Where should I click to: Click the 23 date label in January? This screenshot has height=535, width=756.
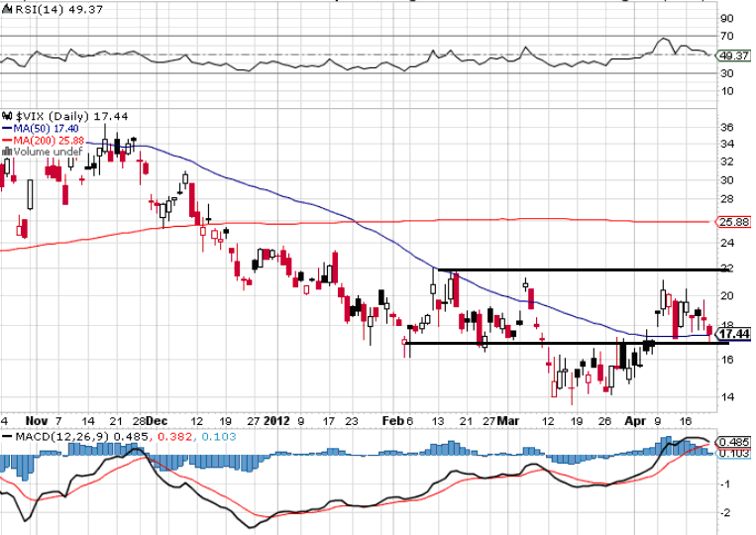[352, 421]
